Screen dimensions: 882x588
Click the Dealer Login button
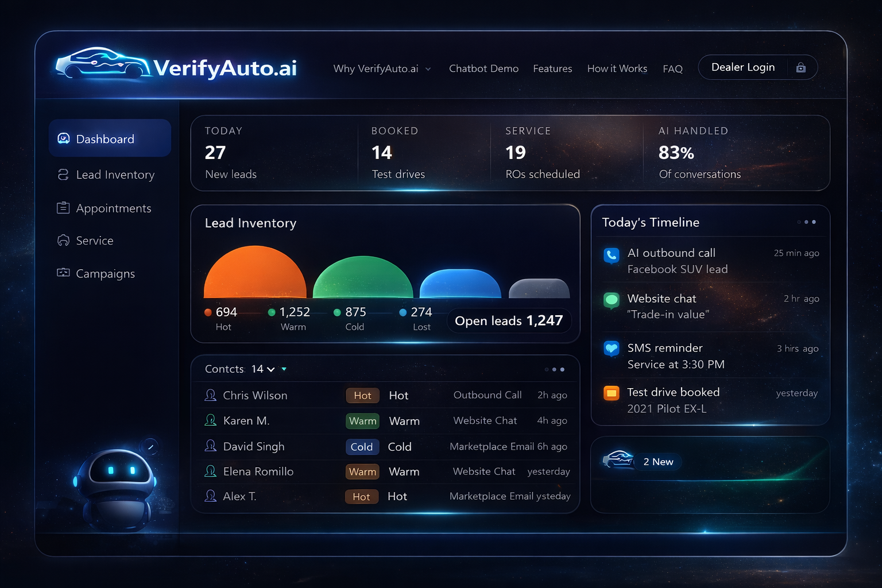742,67
